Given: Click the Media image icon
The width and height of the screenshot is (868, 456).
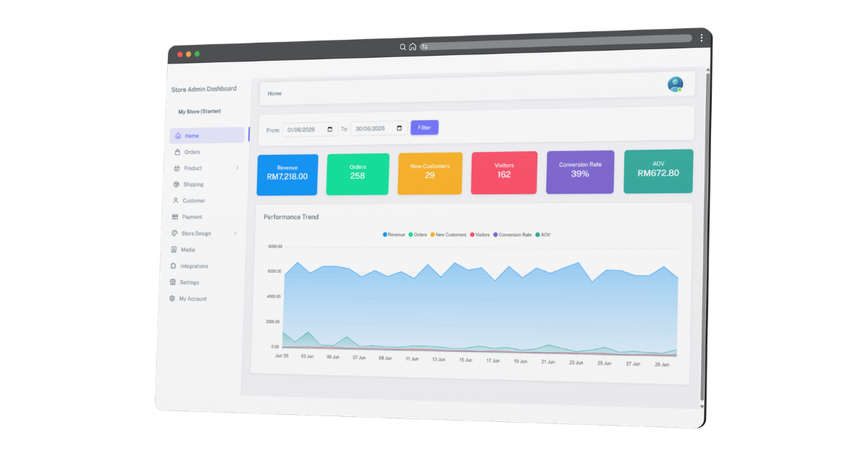Looking at the screenshot, I should (x=174, y=250).
